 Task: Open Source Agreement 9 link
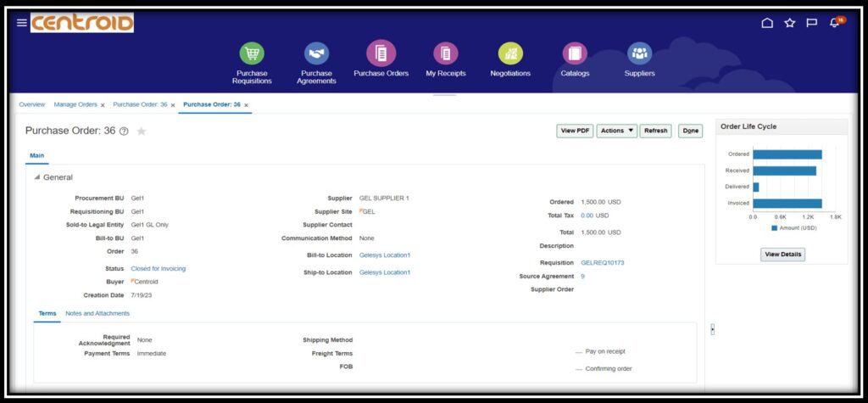(x=582, y=276)
